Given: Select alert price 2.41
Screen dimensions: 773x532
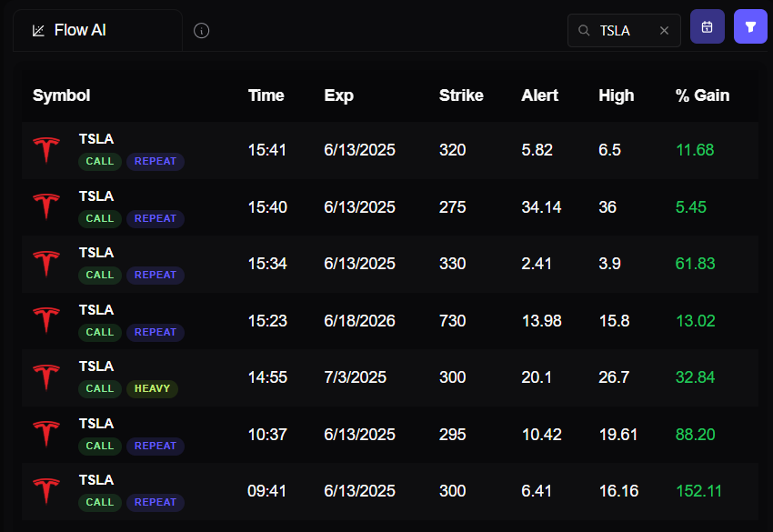Looking at the screenshot, I should pos(537,264).
